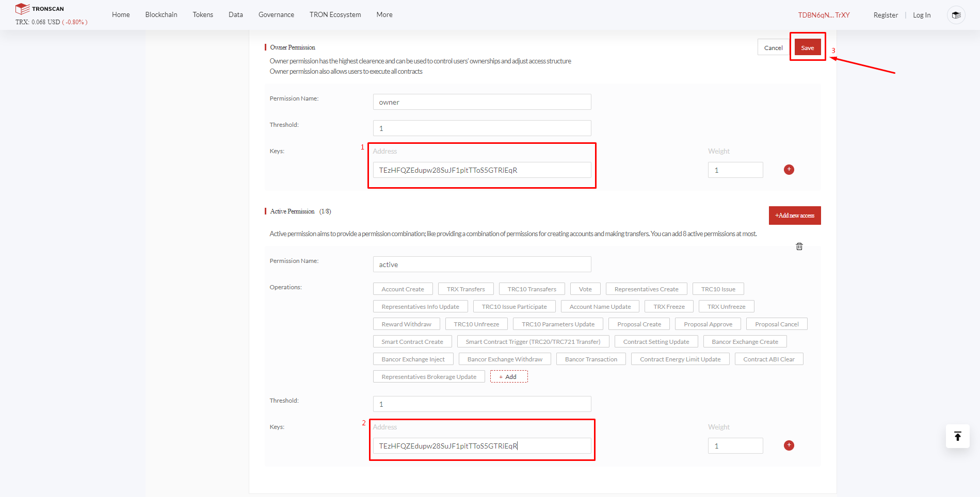Screen dimensions: 980x497
Task: Toggle the Reward Withdraw operation
Action: pos(407,324)
